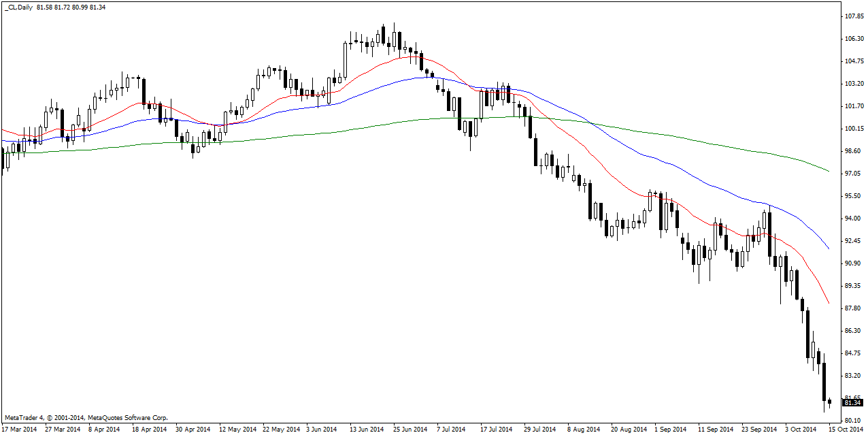Click the 25 Jun 2014 date label

(410, 430)
